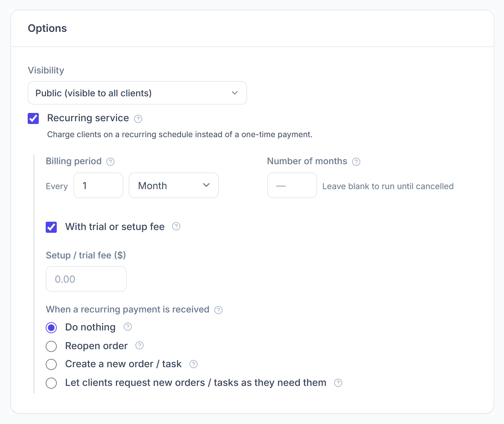Click help icon for Let clients request option
The image size is (504, 424).
[x=338, y=383]
